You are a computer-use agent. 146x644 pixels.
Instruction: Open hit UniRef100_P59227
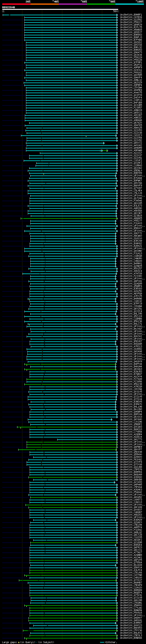(131, 22)
